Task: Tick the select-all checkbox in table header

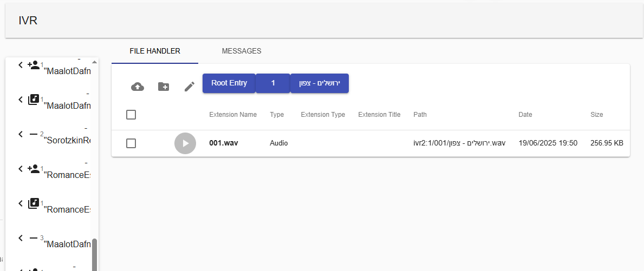Action: click(131, 115)
